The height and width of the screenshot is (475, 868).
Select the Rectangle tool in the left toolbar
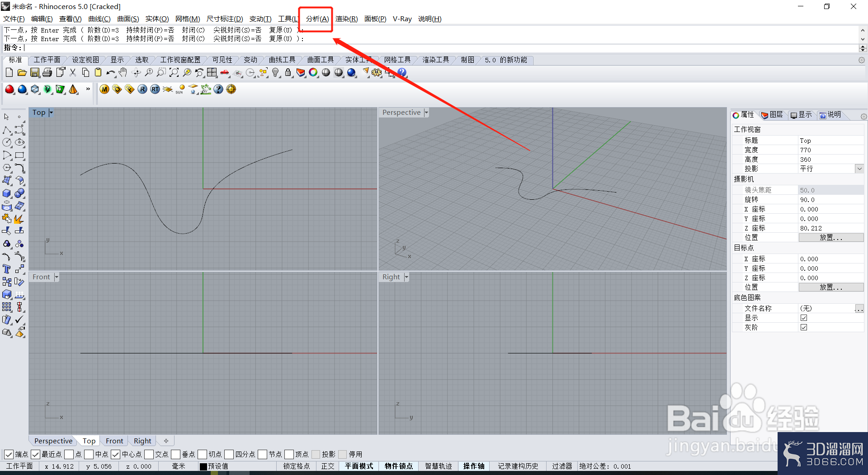pos(19,155)
